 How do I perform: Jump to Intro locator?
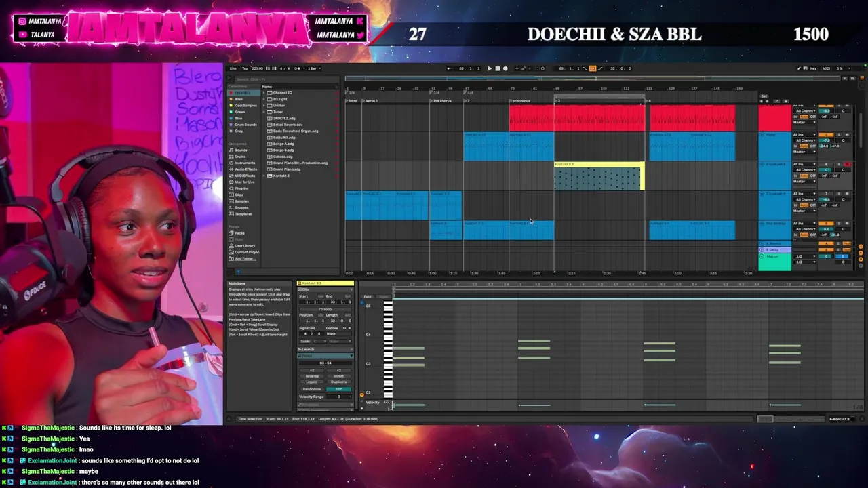point(352,101)
